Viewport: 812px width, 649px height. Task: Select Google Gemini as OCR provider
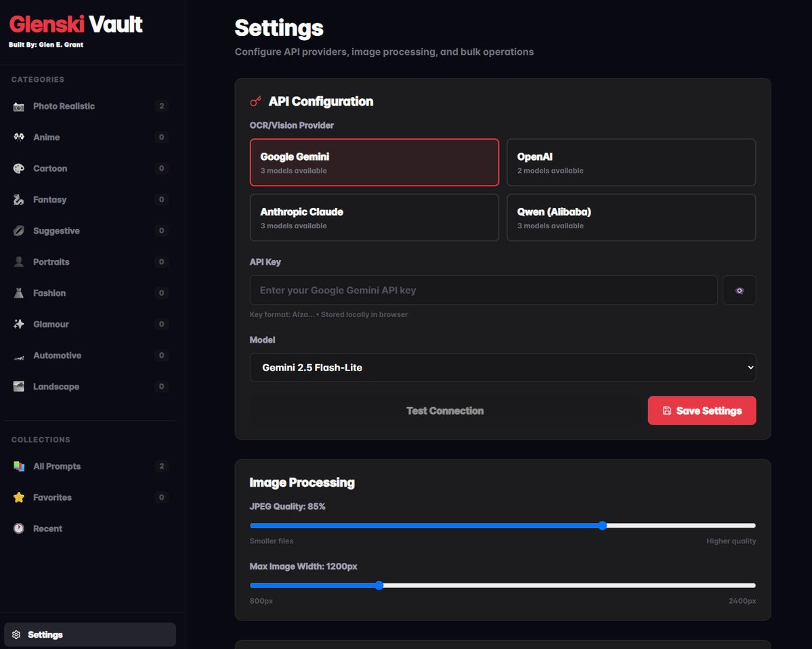click(375, 162)
